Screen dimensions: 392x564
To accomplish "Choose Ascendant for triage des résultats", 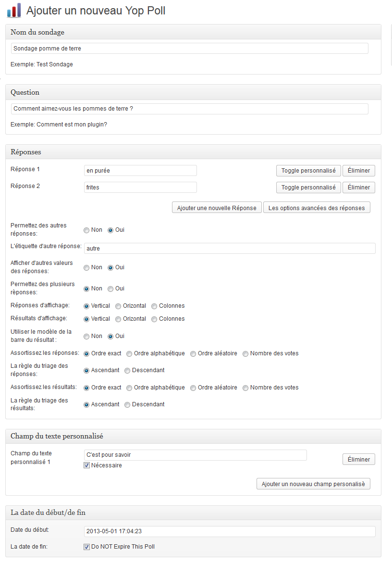I will click(x=86, y=405).
